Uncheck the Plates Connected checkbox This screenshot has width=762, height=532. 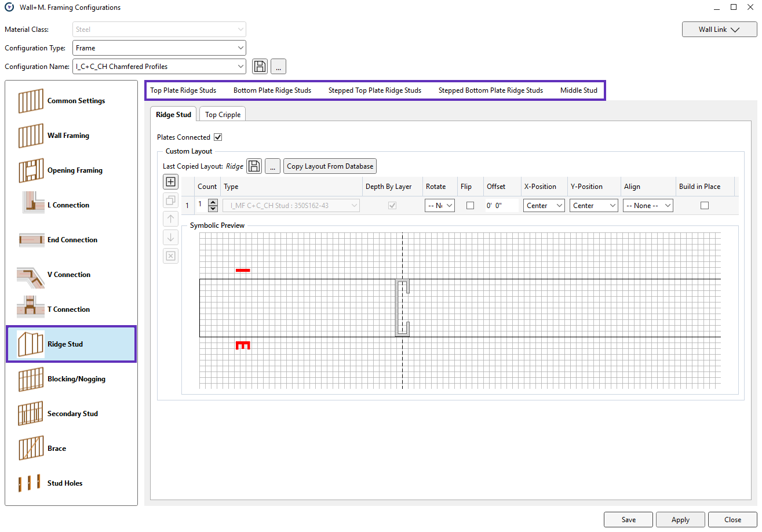(218, 137)
